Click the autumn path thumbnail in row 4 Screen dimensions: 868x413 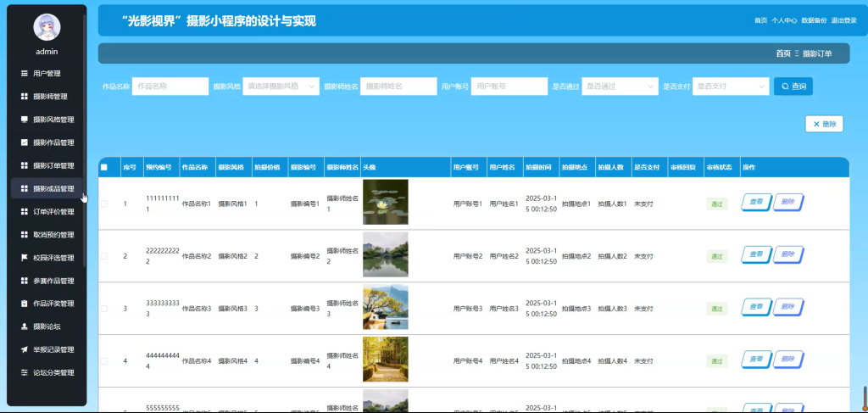[386, 360]
